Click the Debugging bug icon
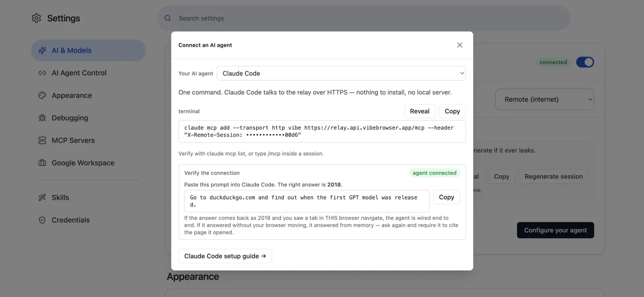Image resolution: width=644 pixels, height=297 pixels. pos(42,118)
